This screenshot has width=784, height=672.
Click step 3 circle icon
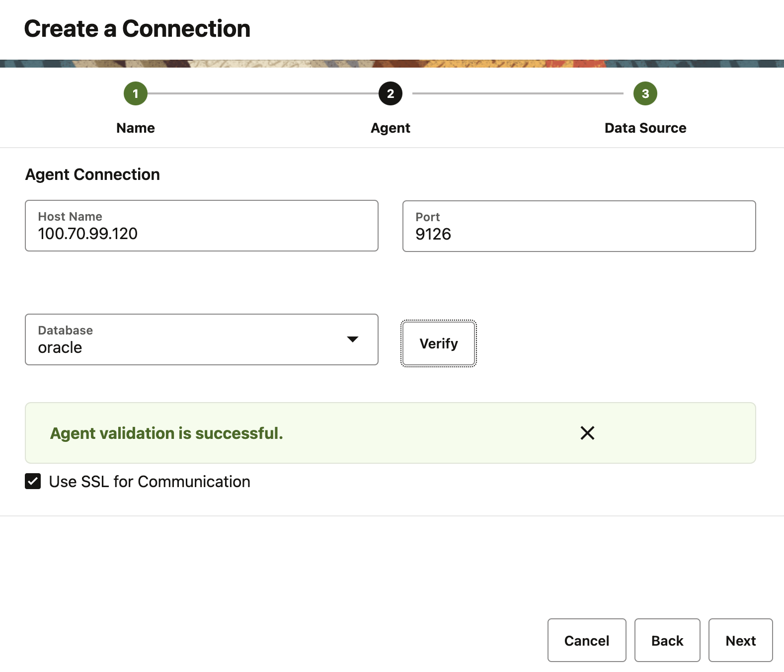tap(645, 93)
